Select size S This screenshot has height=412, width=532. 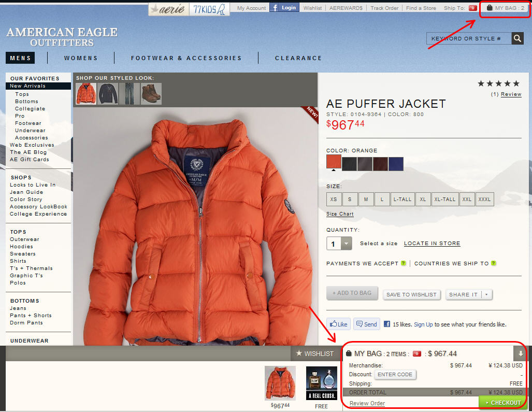[350, 199]
